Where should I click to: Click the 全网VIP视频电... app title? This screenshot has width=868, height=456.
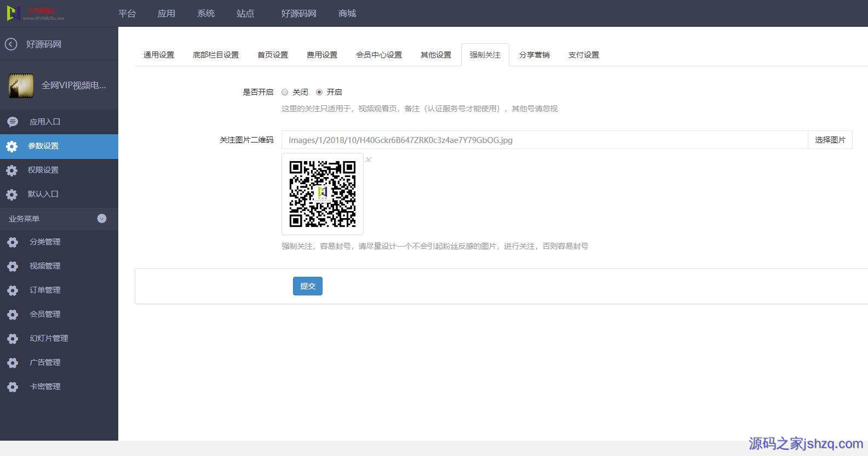[74, 86]
